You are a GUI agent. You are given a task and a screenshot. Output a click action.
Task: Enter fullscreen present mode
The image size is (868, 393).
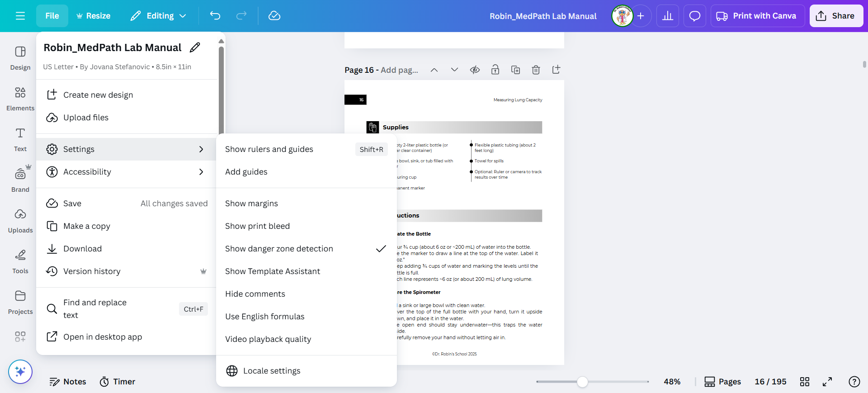pyautogui.click(x=827, y=382)
